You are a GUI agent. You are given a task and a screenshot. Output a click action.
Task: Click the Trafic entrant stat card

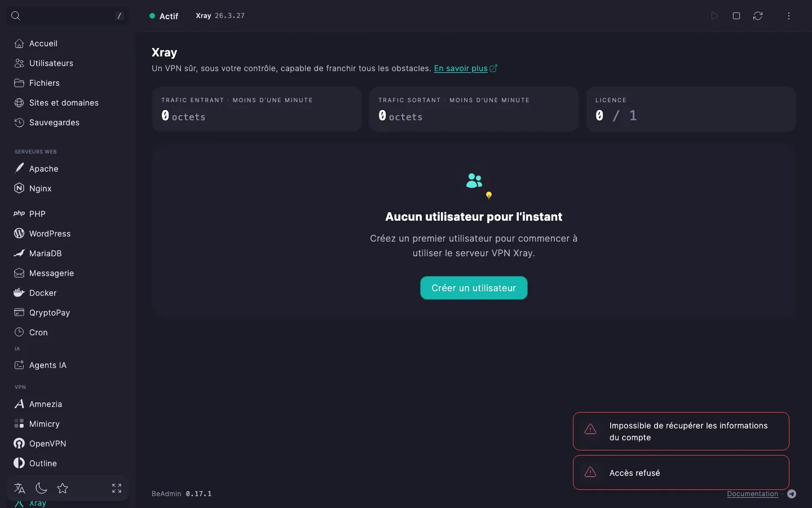[257, 109]
